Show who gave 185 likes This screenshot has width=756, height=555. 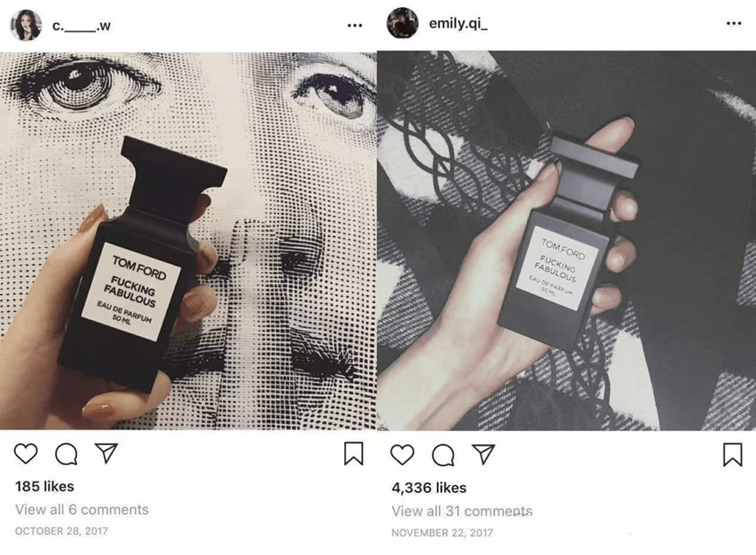coord(45,486)
